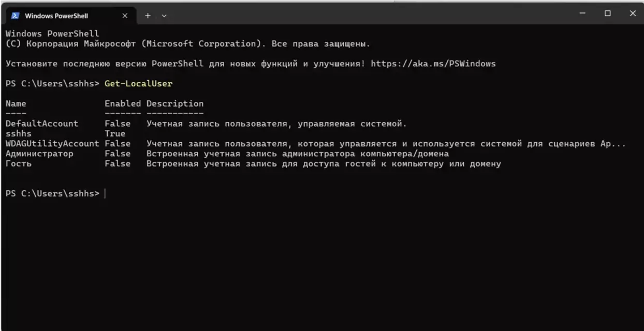Close the Windows PowerShell tab

coord(124,16)
